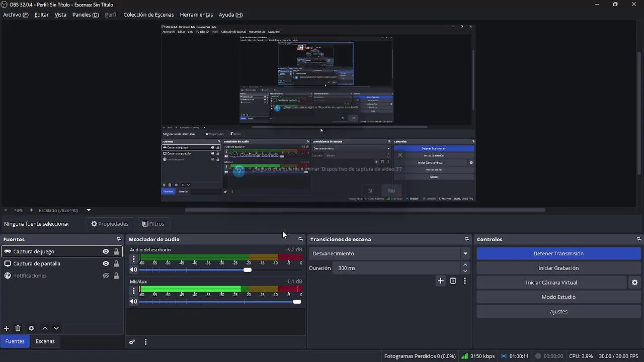Open source Filtros button
Screen dimensions: 644x362
click(153, 224)
